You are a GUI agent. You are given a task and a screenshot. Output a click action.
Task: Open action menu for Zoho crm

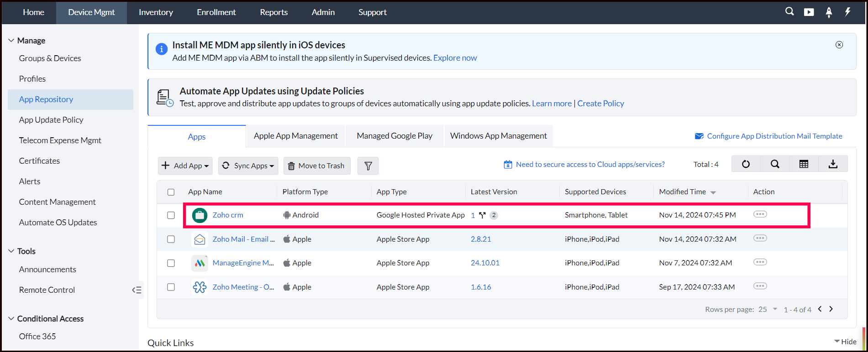click(x=760, y=214)
